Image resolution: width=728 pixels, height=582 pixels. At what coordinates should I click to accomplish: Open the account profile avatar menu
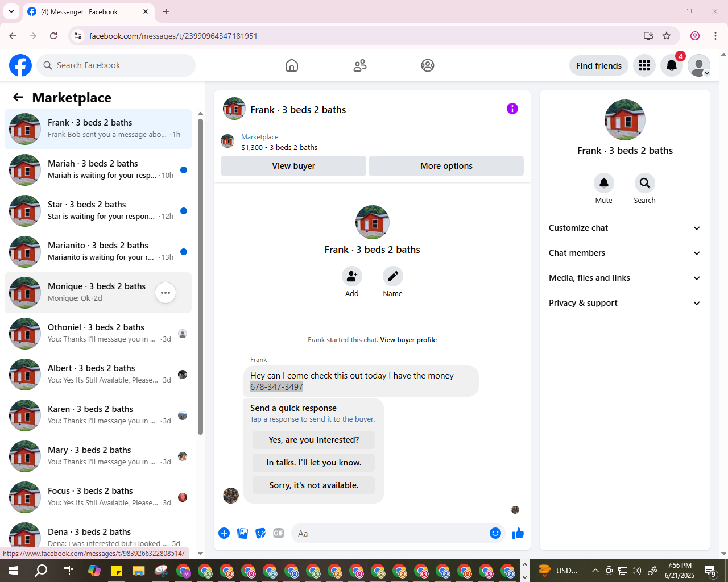[x=699, y=65]
